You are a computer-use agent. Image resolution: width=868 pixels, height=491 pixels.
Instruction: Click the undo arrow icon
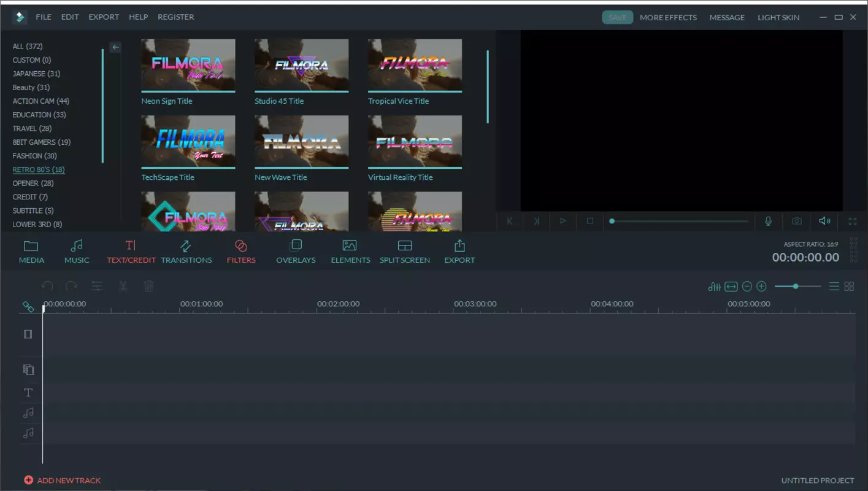click(x=47, y=286)
